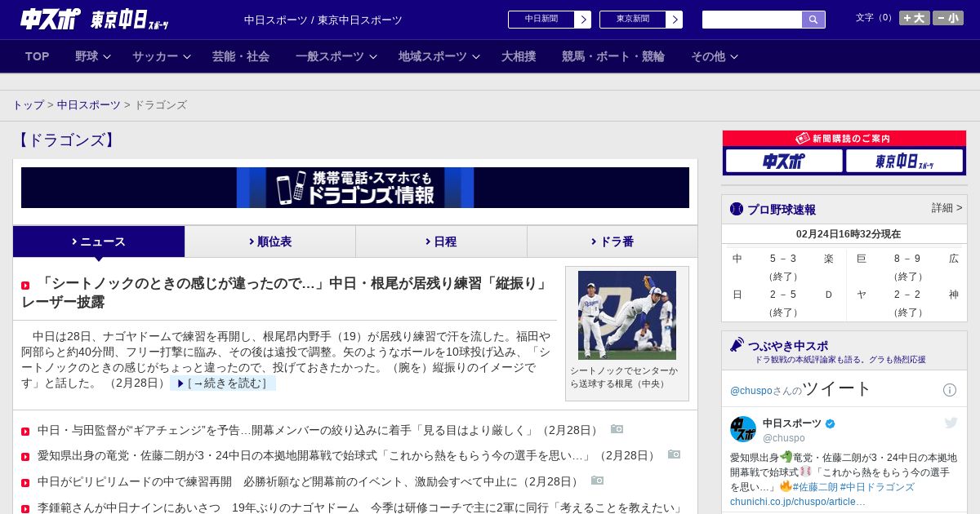Open ピリピリムード 練習再開 article link
Screen dimensions: 980x514
pos(309,481)
